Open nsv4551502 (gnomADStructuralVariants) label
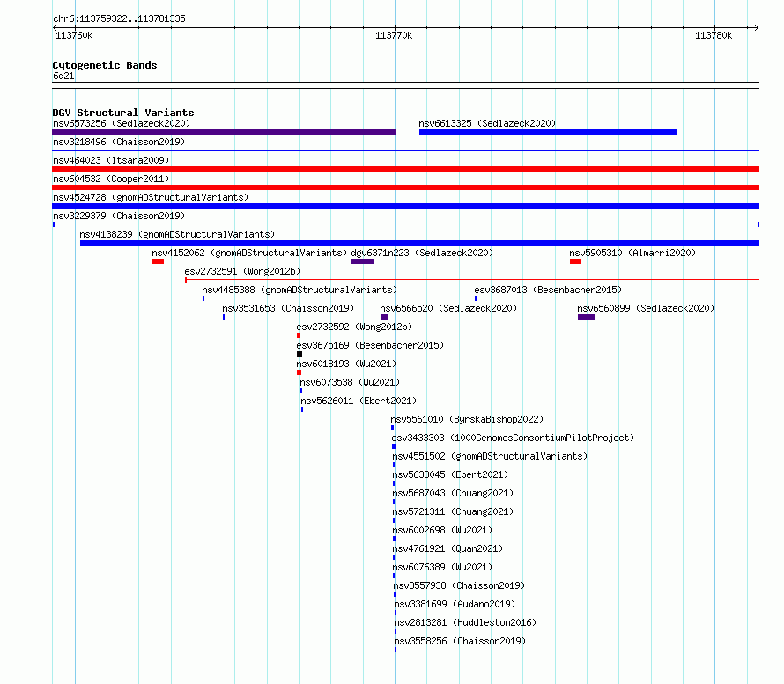This screenshot has height=684, width=784. (490, 456)
